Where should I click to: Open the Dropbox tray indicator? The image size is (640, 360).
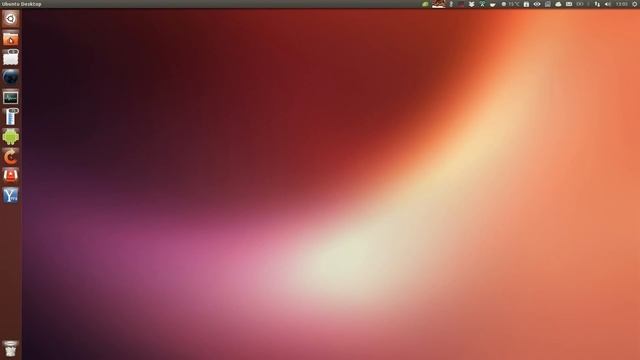[x=471, y=4]
